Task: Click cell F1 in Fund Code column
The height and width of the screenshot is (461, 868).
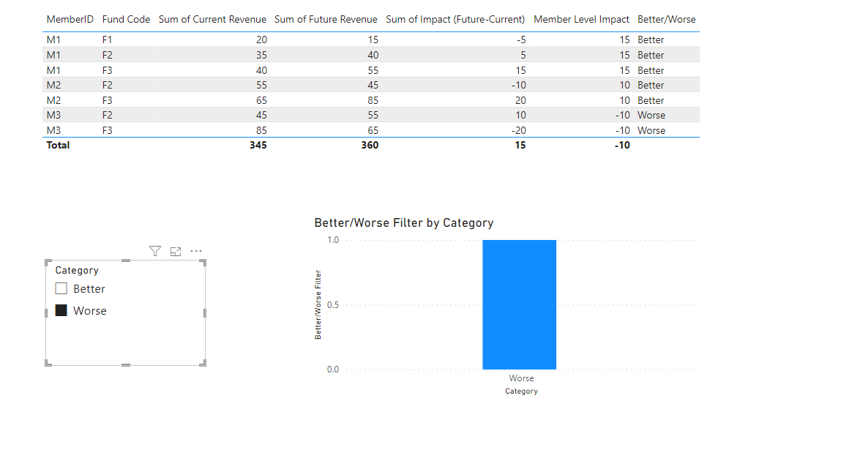Action: pyautogui.click(x=108, y=40)
